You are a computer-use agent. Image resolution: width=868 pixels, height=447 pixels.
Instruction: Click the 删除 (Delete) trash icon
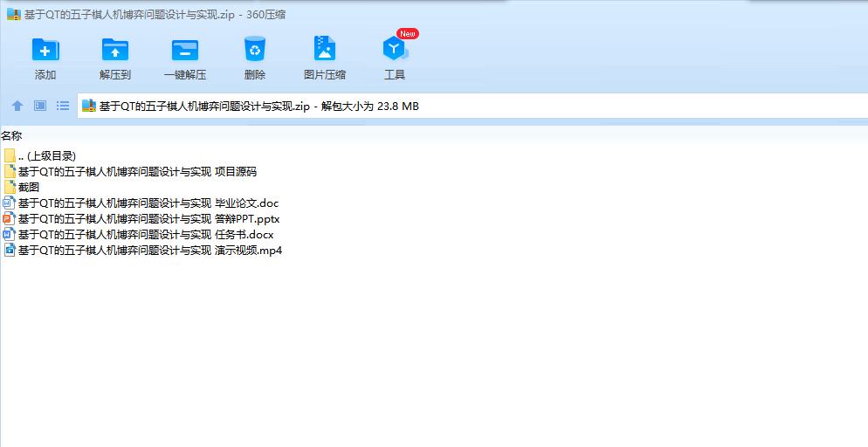(255, 49)
